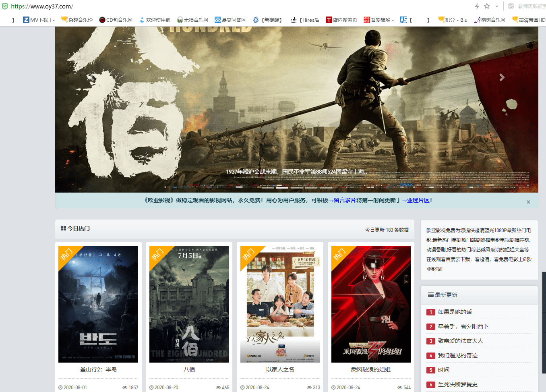
Task: Bookmark this page with the star icon
Action: click(487, 6)
